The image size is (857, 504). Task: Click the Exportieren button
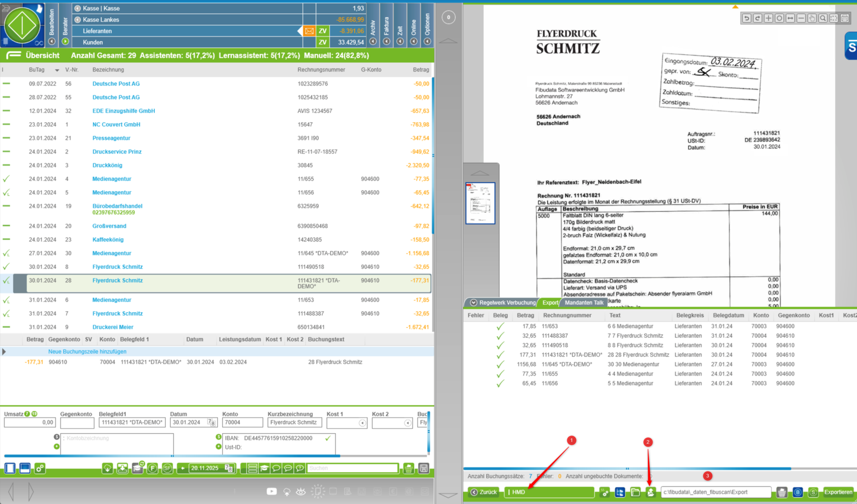[838, 492]
